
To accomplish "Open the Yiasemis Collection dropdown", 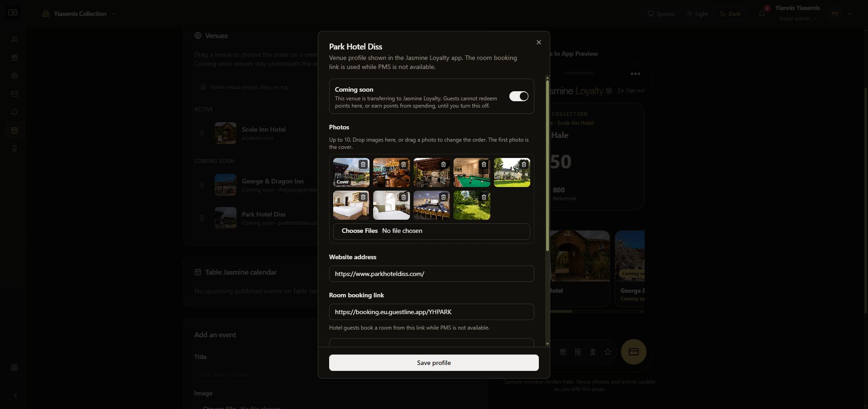I will click(x=79, y=14).
